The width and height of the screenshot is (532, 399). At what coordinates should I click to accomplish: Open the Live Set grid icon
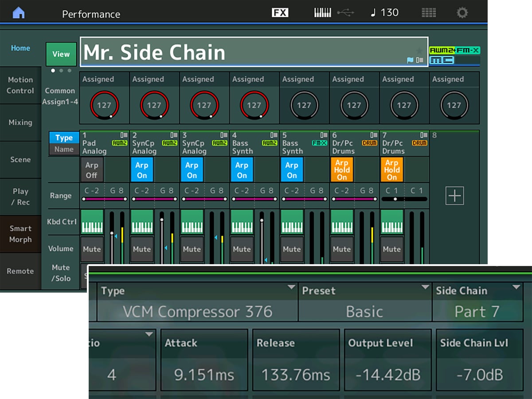click(x=428, y=12)
